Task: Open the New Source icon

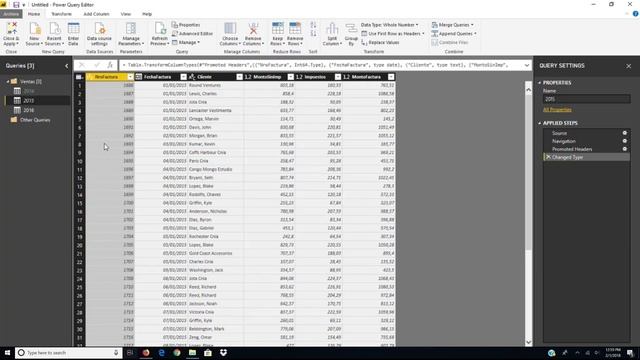Action: coord(34,29)
